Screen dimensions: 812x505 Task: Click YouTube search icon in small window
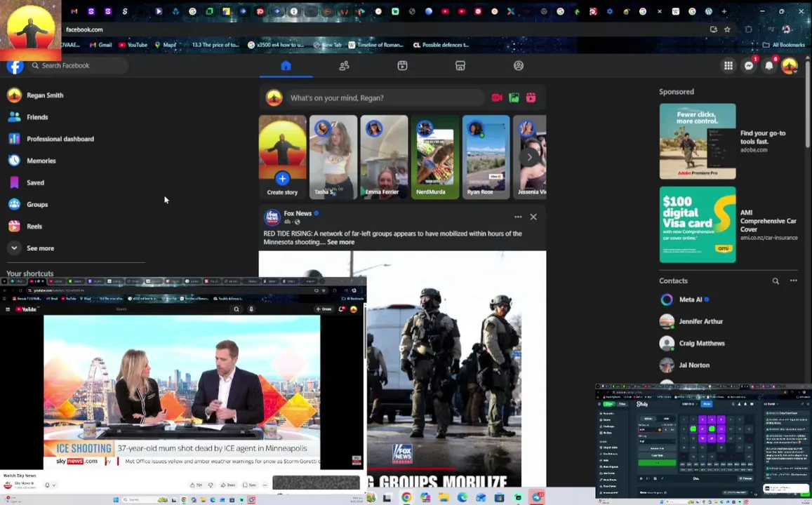(236, 309)
